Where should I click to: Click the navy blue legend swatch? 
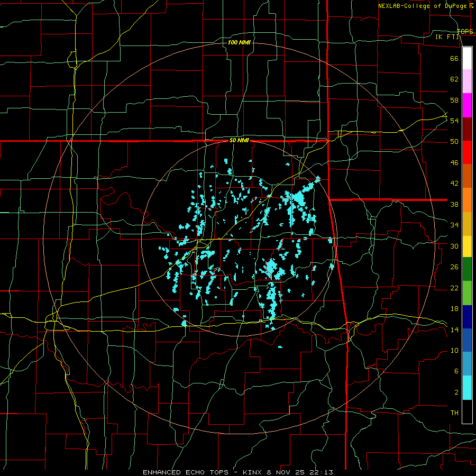point(467,317)
